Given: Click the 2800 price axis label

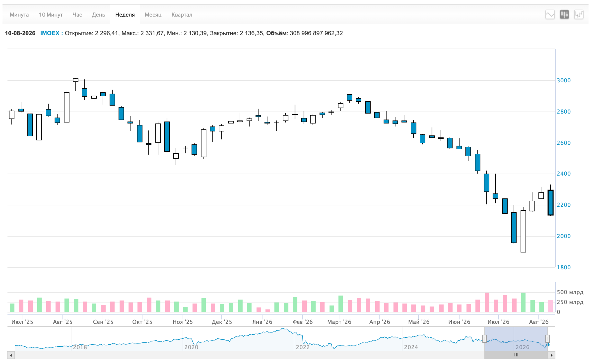Looking at the screenshot, I should pos(564,112).
